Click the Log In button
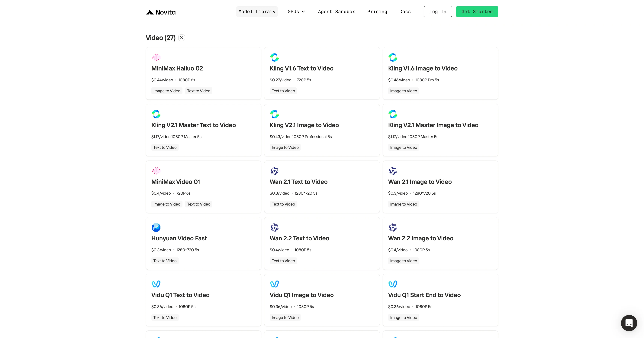Screen dimensions: 644x338 [x=437, y=11]
